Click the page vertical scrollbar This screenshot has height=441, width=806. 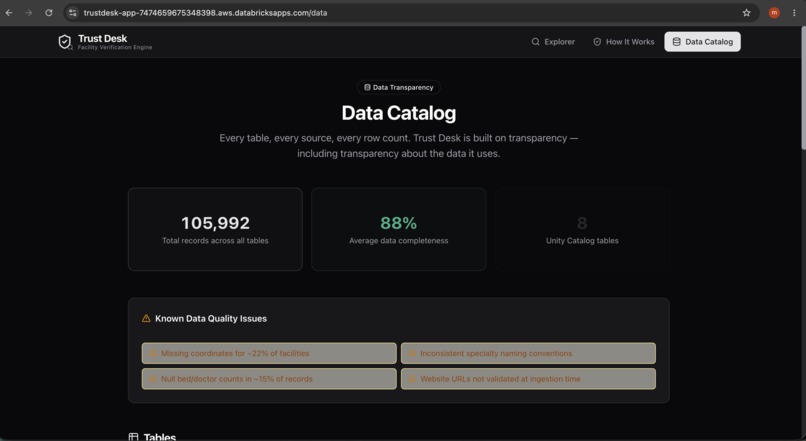click(x=803, y=88)
